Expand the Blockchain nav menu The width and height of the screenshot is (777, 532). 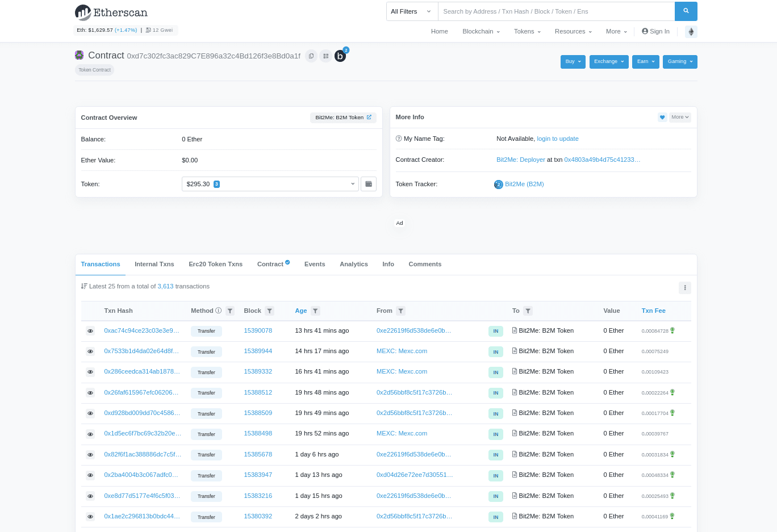coord(481,32)
